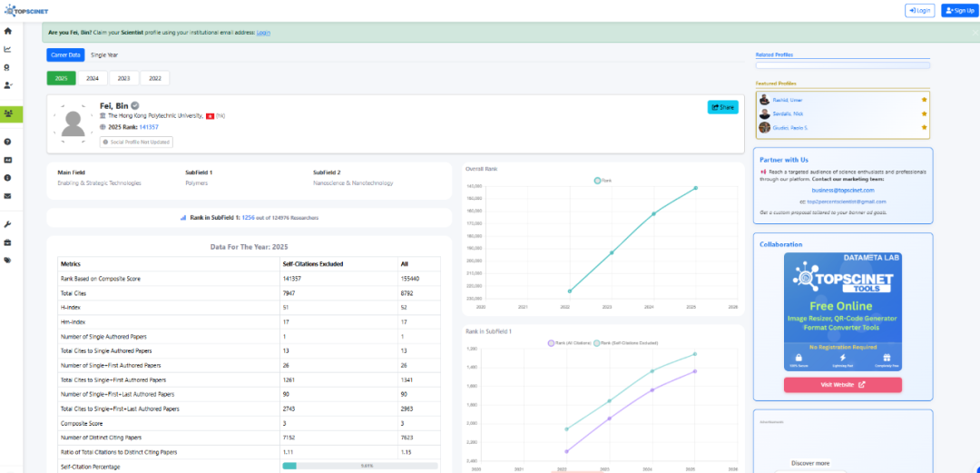Open Rashid, Umer profile photo

(764, 100)
